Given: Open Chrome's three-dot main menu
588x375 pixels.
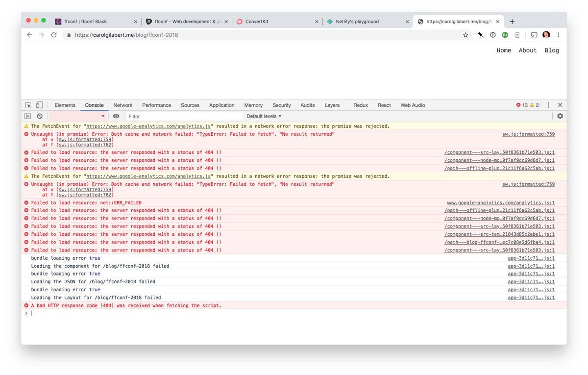Looking at the screenshot, I should pyautogui.click(x=558, y=35).
